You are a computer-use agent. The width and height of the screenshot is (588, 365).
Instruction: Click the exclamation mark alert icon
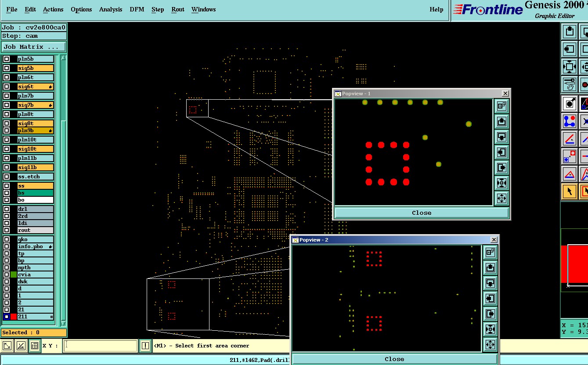point(145,346)
